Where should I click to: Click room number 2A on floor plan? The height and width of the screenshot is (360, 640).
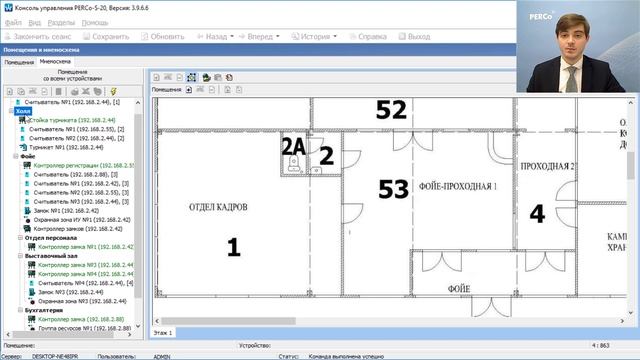click(293, 147)
